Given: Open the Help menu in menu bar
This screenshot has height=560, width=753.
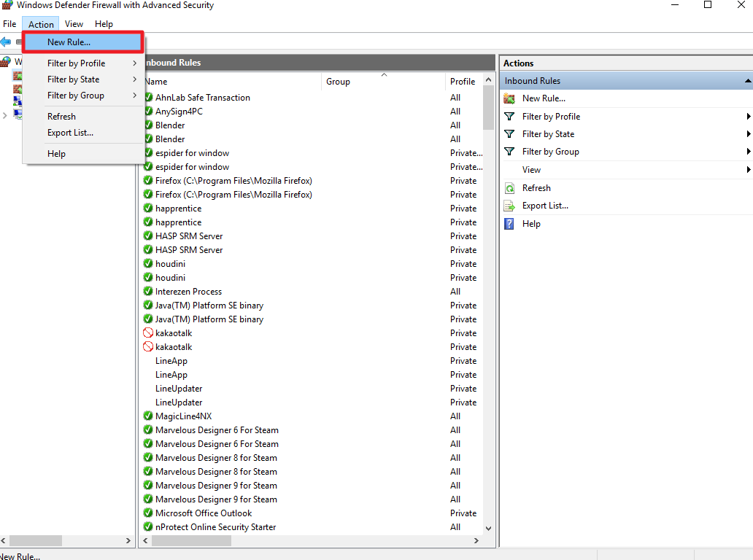Looking at the screenshot, I should click(x=104, y=24).
